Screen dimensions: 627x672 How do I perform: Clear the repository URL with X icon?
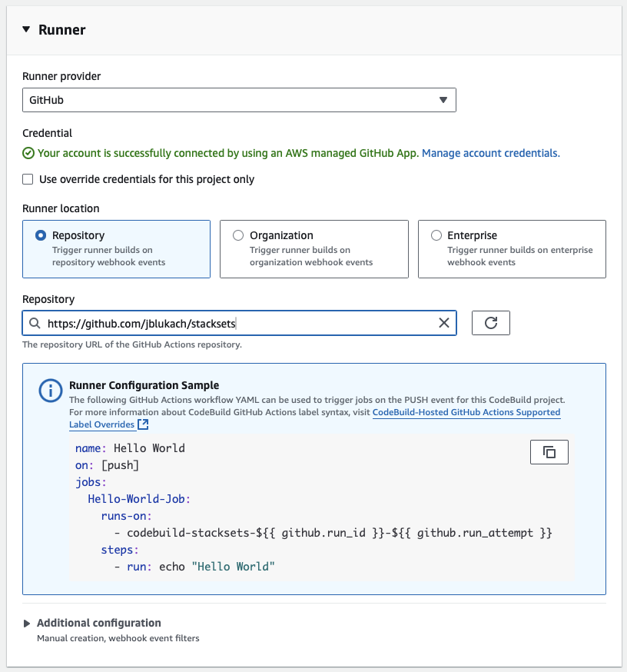[x=443, y=323]
